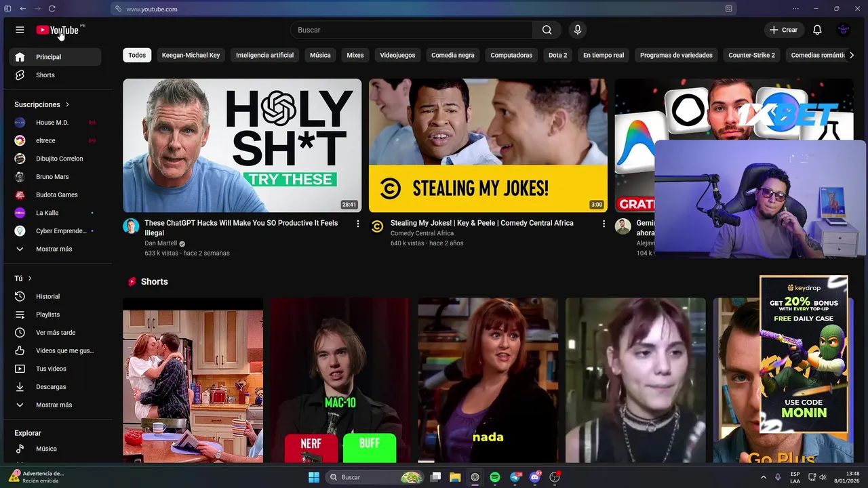Select the Música filter chip
Image resolution: width=868 pixels, height=488 pixels.
[320, 55]
